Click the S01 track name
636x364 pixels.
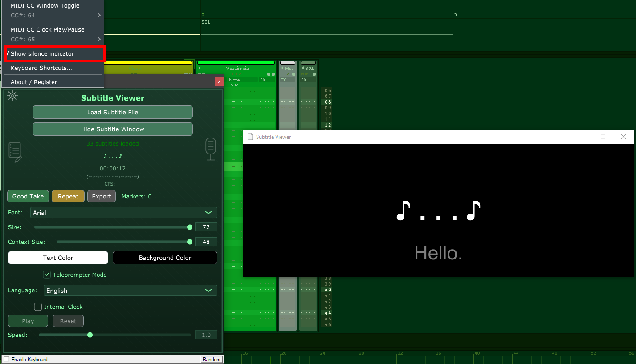click(310, 69)
